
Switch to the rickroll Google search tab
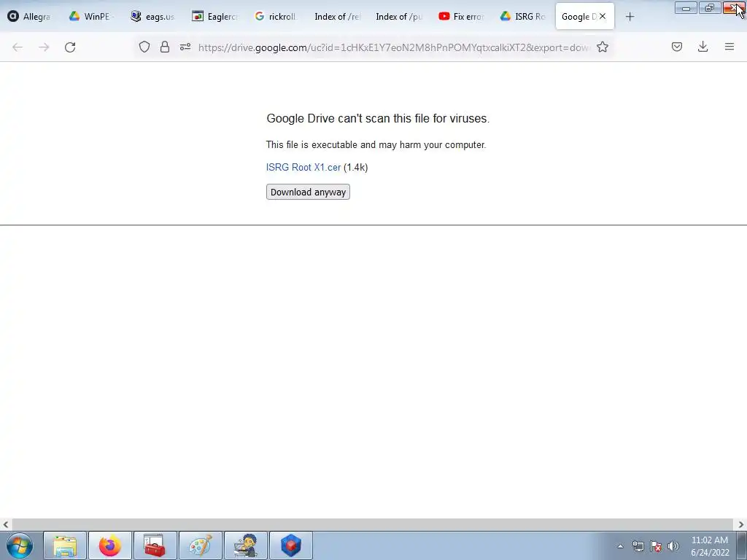coord(276,16)
